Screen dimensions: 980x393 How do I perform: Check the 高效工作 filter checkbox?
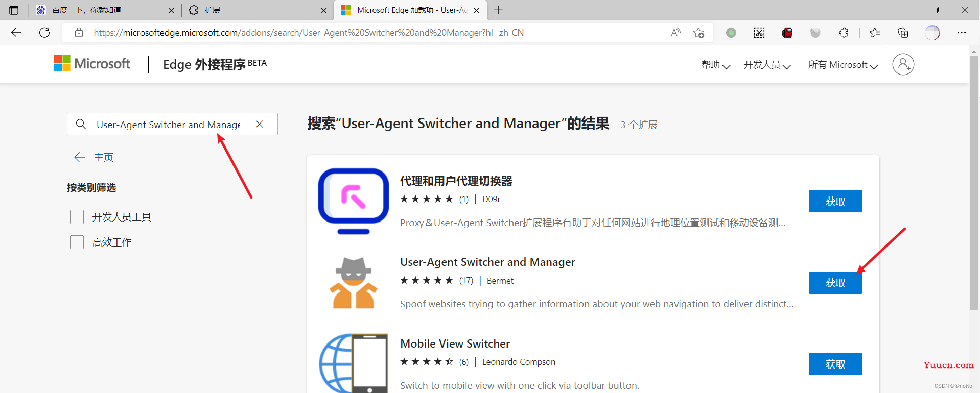tap(77, 242)
